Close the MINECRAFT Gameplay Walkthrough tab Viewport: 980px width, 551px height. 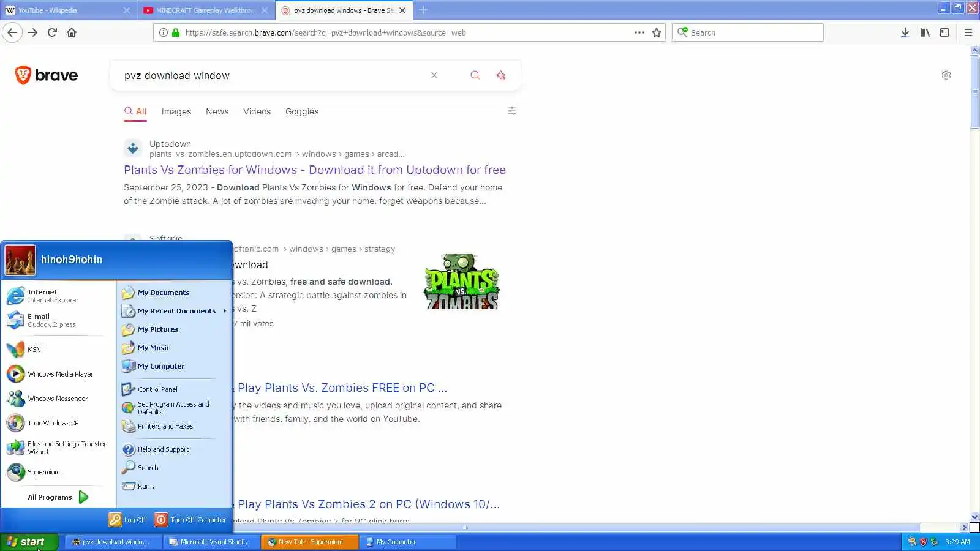265,10
